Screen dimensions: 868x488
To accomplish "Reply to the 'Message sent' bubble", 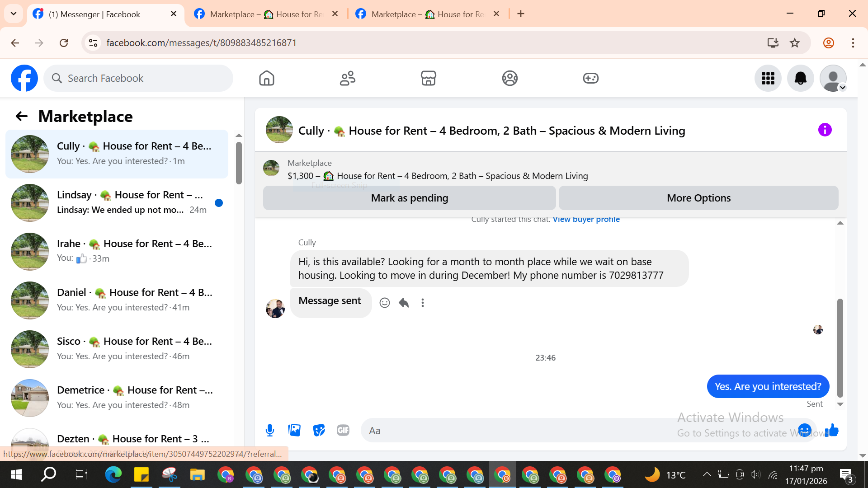I will point(404,303).
